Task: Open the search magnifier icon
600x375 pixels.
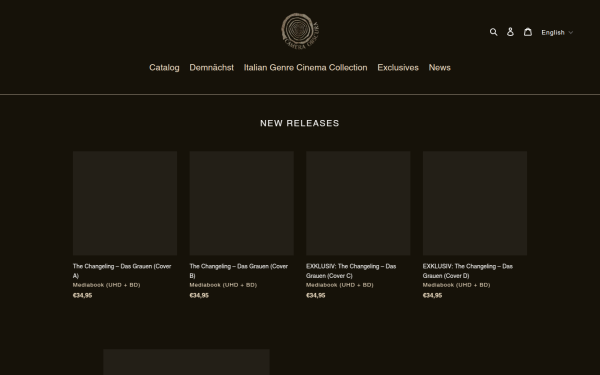Action: point(494,32)
